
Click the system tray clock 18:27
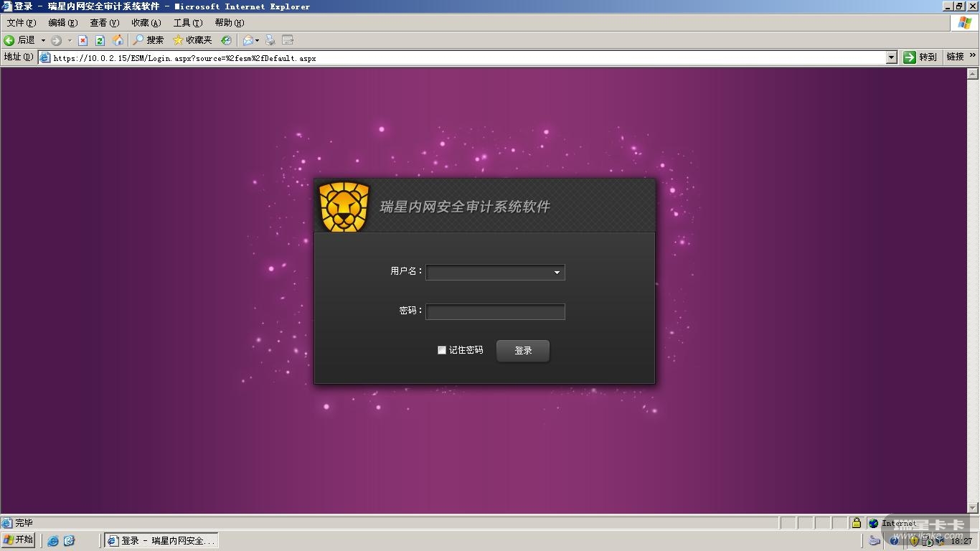[x=961, y=541]
